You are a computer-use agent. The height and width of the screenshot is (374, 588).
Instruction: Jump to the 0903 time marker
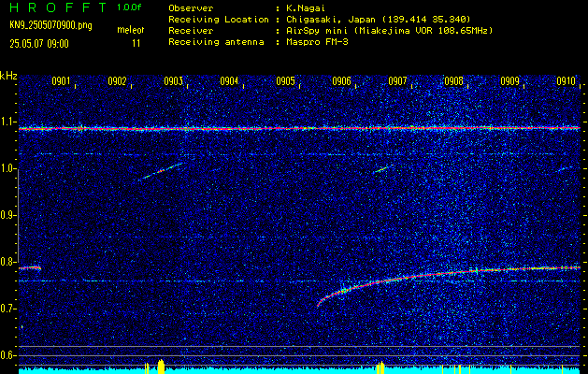[x=173, y=81]
